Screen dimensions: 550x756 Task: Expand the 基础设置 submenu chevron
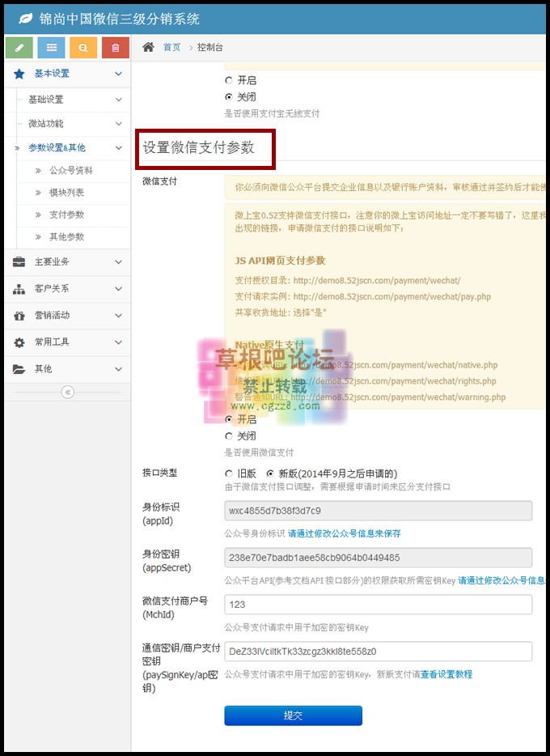click(118, 100)
